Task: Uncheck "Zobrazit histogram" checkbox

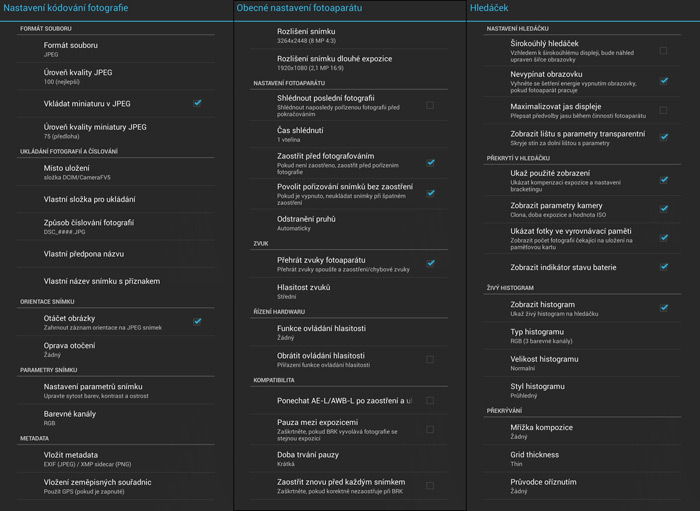Action: [x=664, y=307]
